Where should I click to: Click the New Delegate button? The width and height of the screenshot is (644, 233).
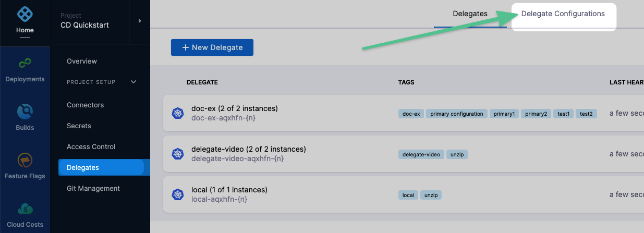(x=212, y=47)
